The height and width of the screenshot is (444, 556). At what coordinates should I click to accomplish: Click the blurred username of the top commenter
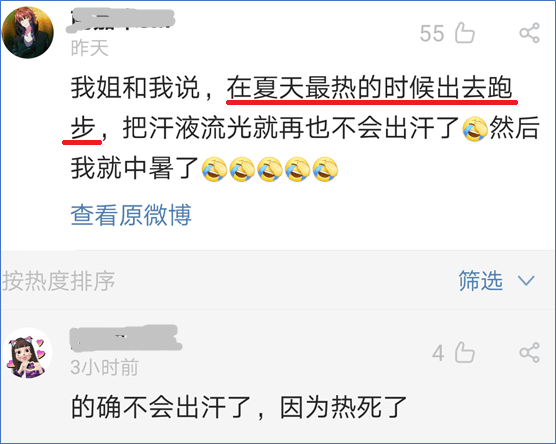121,21
